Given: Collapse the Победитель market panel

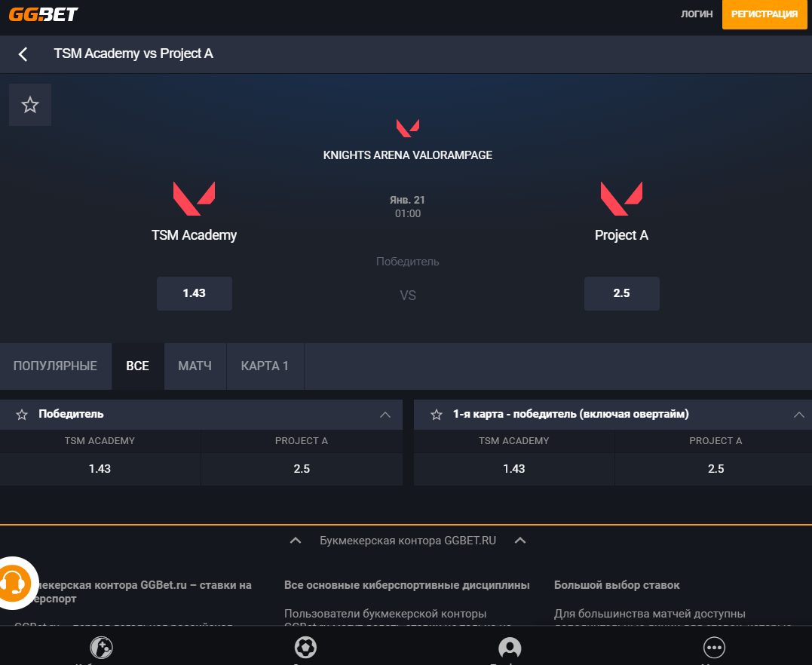Looking at the screenshot, I should (385, 415).
